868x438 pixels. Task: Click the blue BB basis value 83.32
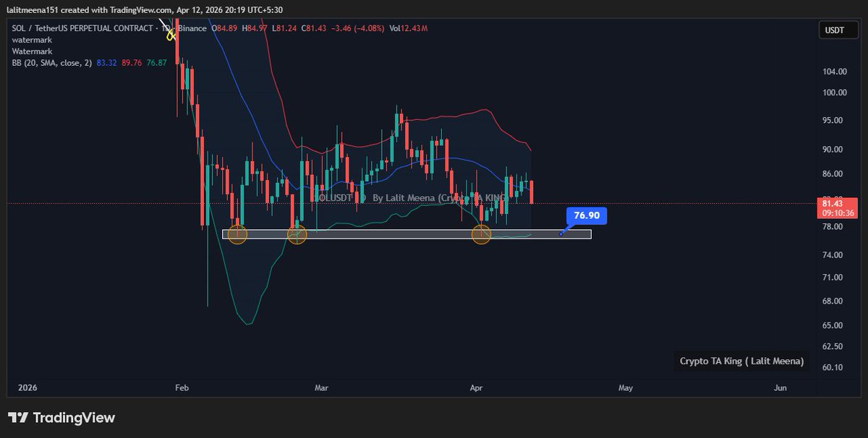[x=106, y=63]
